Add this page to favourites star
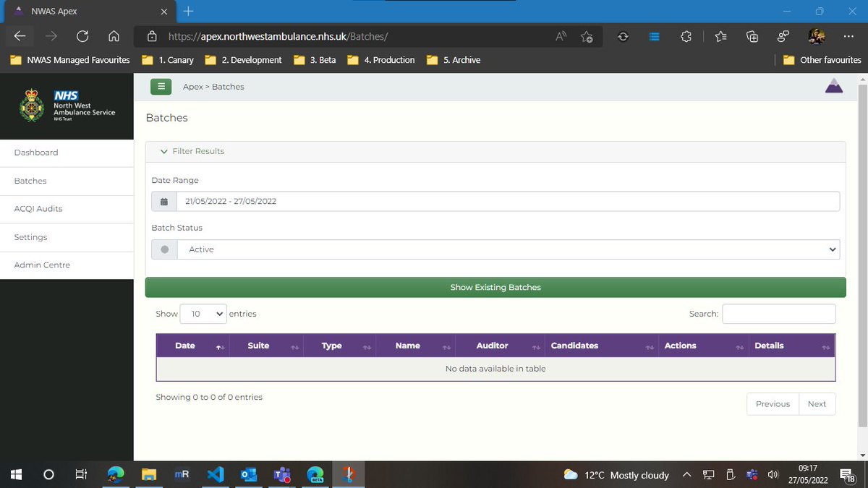 [587, 36]
